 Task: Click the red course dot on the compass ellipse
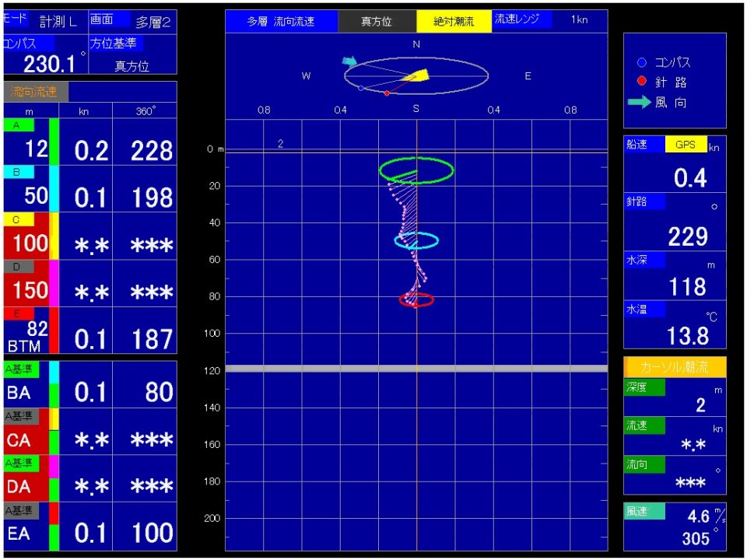(x=387, y=93)
